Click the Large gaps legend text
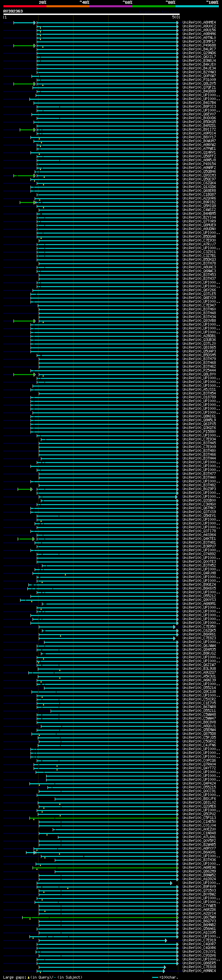222x980 pixels. 43,977
